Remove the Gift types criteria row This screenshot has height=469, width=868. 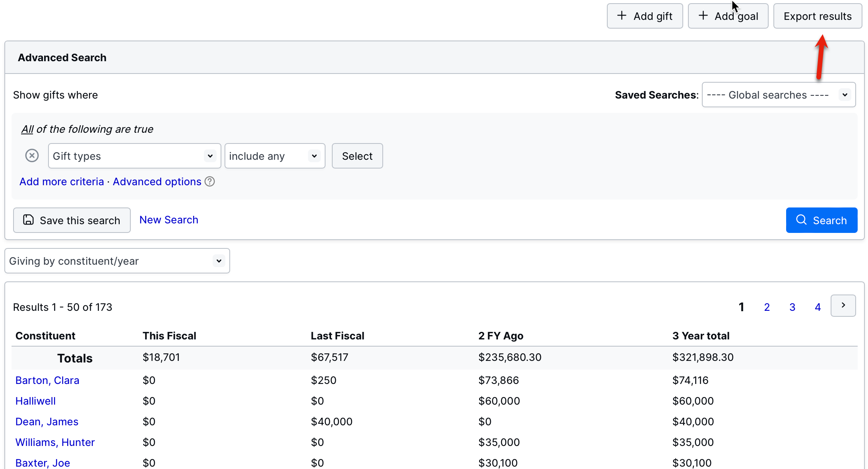pos(32,155)
